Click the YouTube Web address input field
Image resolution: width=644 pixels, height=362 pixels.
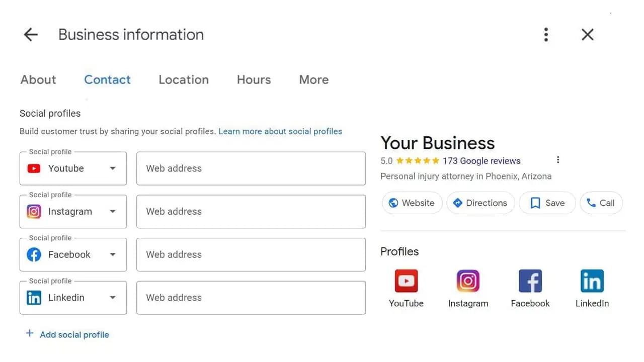251,168
